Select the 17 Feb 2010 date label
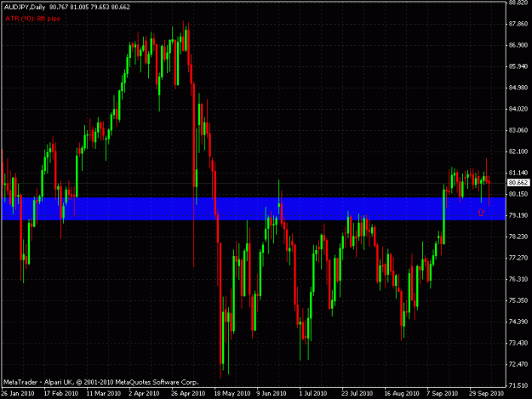532x399 pixels. pyautogui.click(x=61, y=394)
